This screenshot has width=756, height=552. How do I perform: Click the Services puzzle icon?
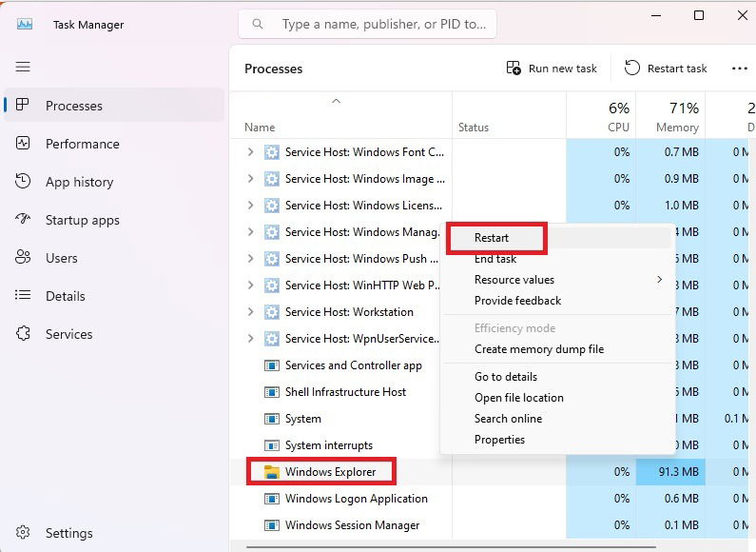(x=23, y=333)
